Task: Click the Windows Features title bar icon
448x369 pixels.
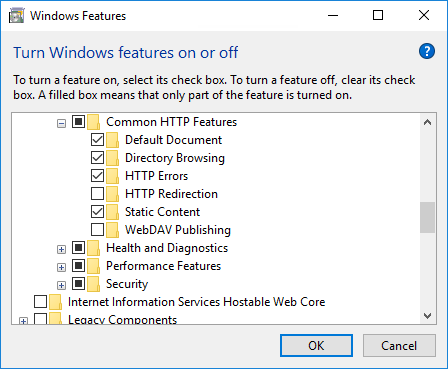Action: tap(16, 16)
